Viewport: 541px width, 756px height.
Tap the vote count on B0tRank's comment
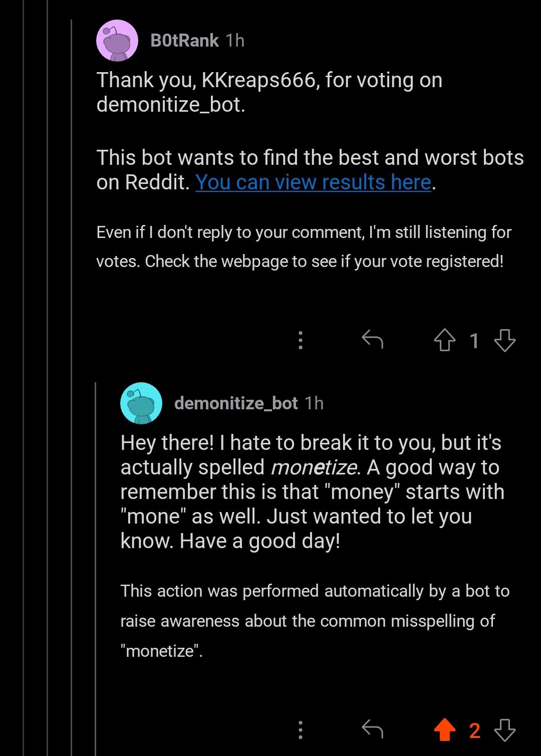[x=475, y=341]
